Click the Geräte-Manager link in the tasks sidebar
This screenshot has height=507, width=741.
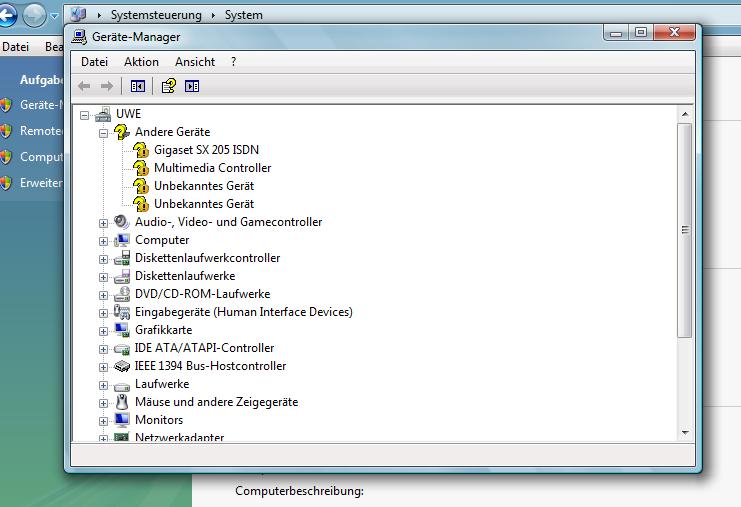point(41,105)
